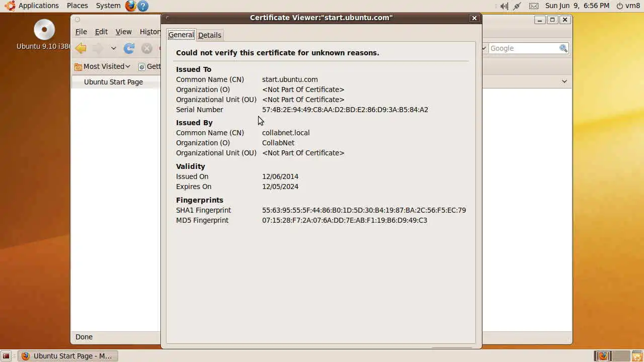The image size is (644, 362).
Task: Reload the page in Firefox
Action: coord(129,48)
